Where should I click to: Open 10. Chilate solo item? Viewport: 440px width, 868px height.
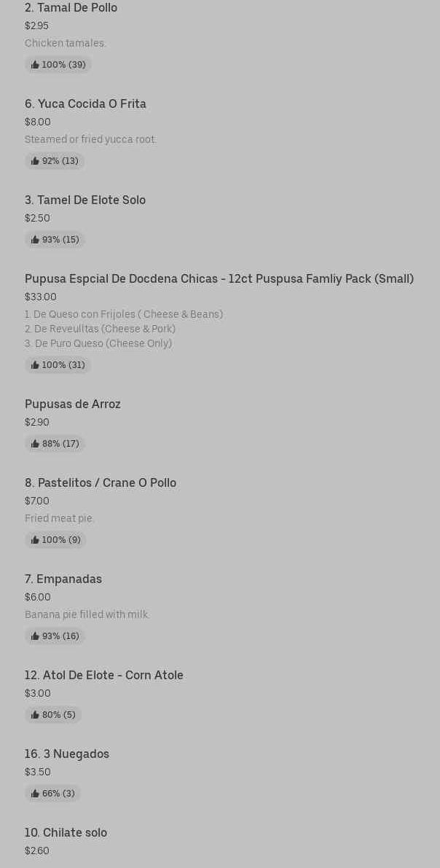(x=66, y=833)
